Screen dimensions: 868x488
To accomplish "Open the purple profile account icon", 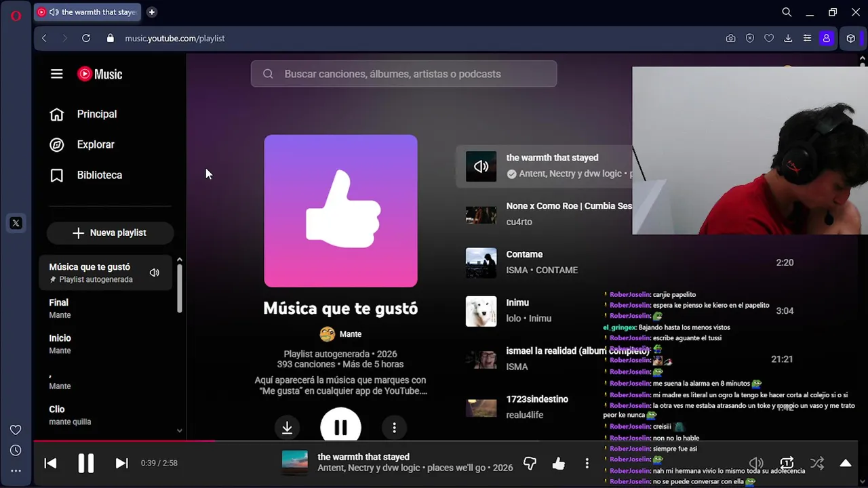I will (826, 39).
